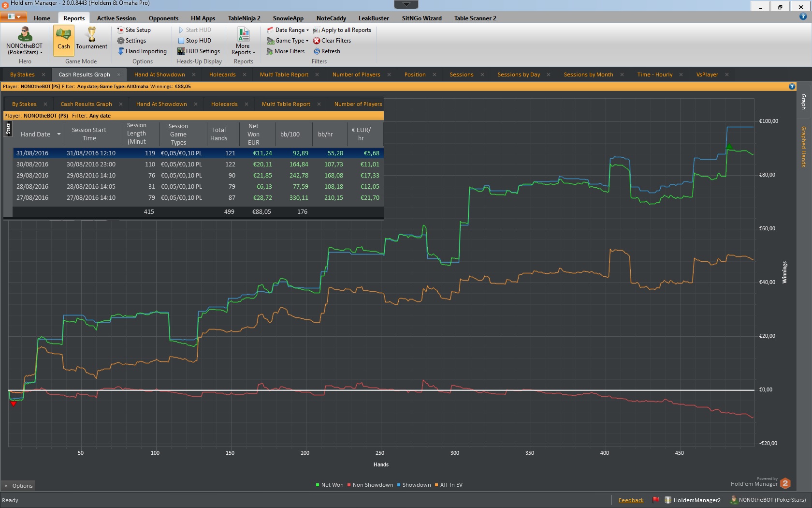The height and width of the screenshot is (508, 812).
Task: Open Date Range filter dropdown
Action: (288, 30)
